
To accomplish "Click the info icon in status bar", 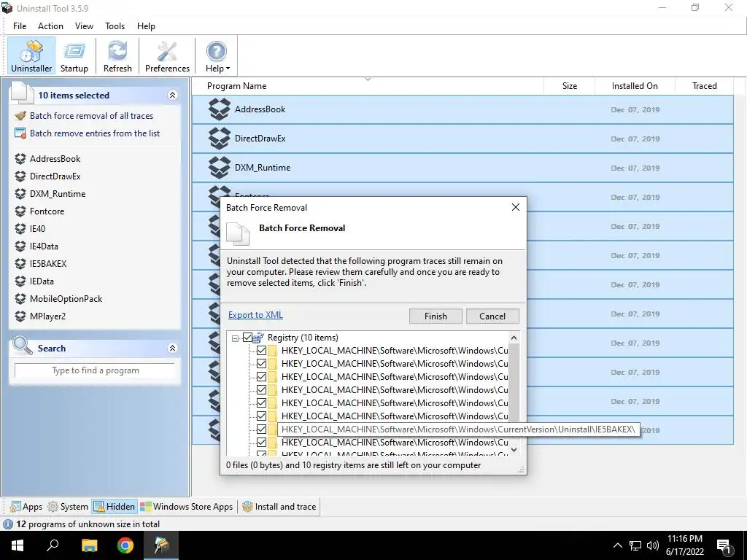I will (x=7, y=524).
